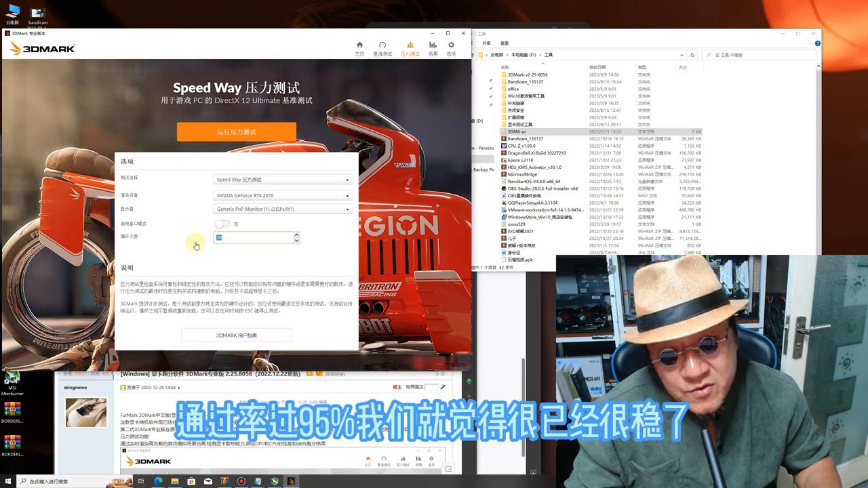Switch to 基准测试 via the gauge icon
This screenshot has height=488, width=868.
pyautogui.click(x=384, y=45)
